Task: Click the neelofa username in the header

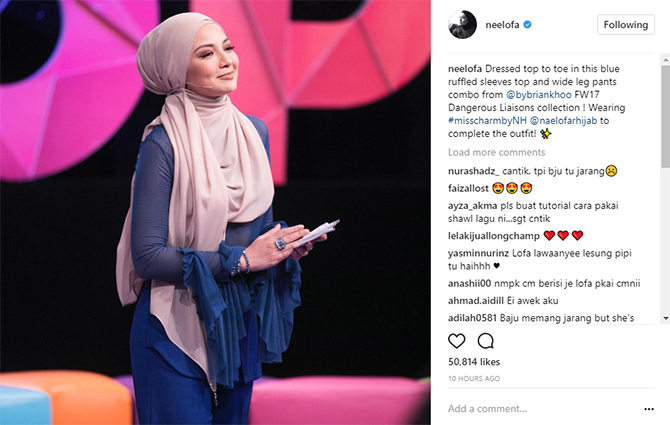Action: 502,25
